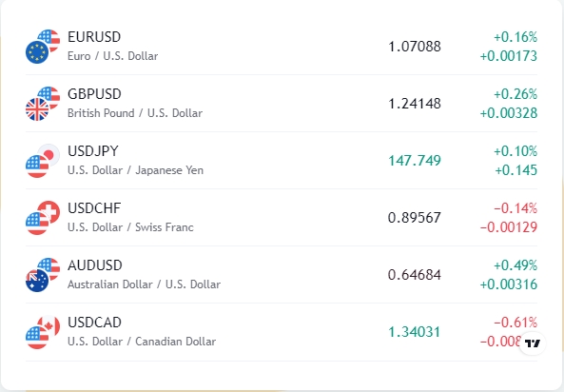Select the USDCHF symbol name
Screen dimensions: 564x392
point(94,208)
